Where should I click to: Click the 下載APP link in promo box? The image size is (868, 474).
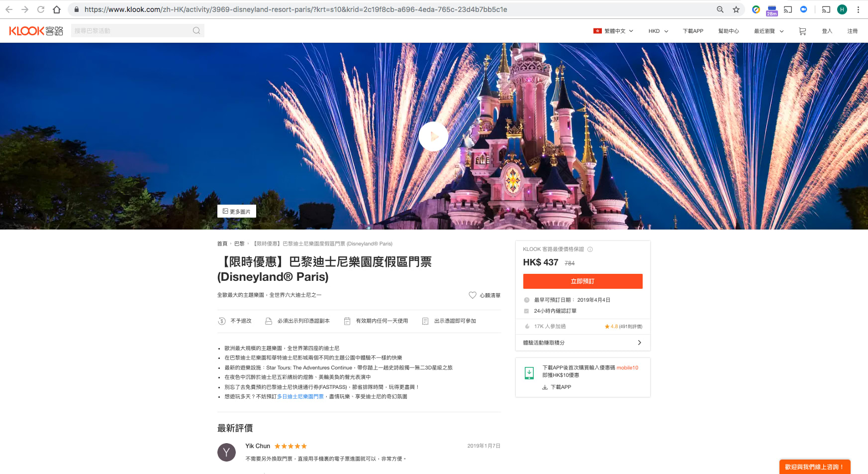pos(561,387)
